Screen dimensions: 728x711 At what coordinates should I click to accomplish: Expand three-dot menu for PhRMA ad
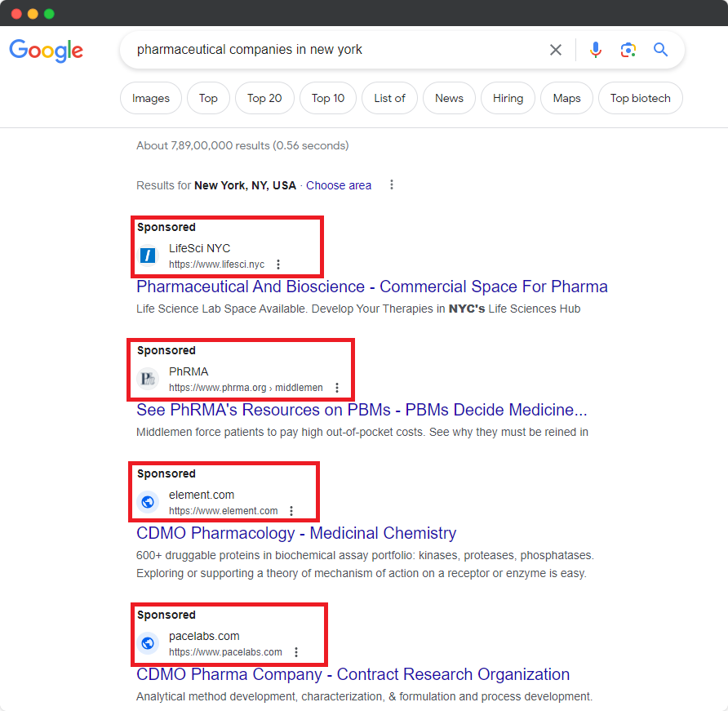click(337, 388)
